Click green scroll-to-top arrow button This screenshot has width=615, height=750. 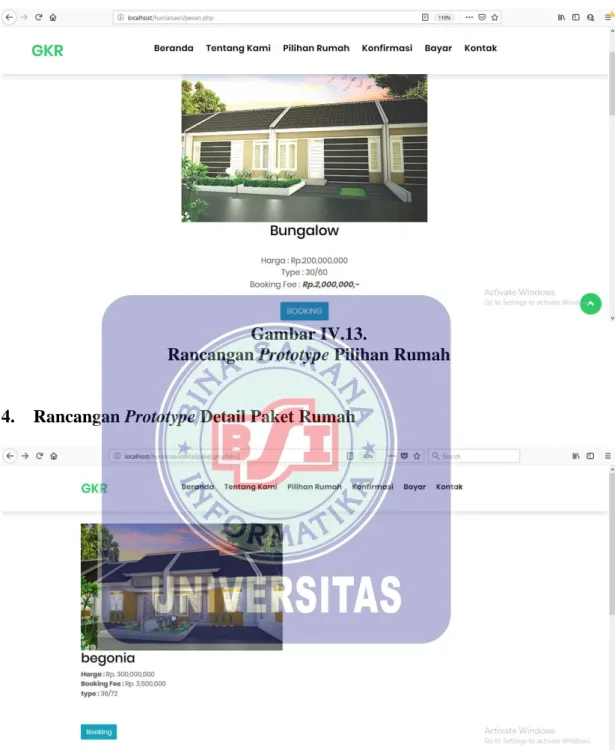[591, 304]
